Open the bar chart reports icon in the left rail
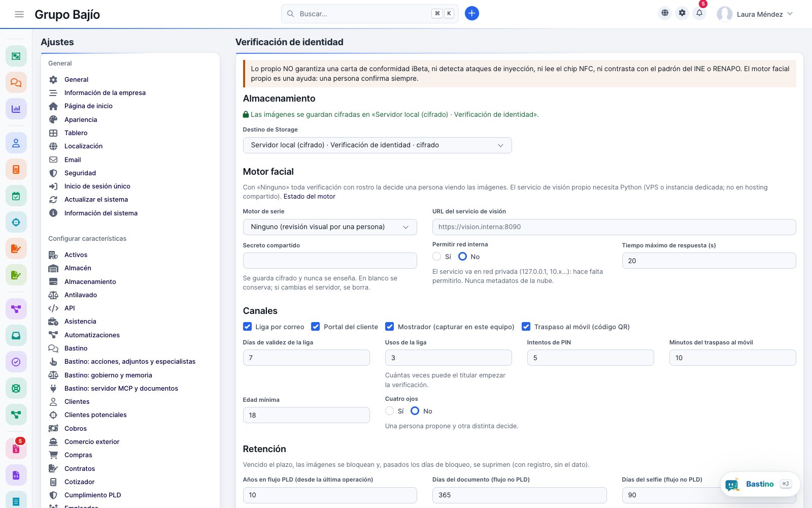Viewport: 812px width, 508px height. tap(16, 109)
